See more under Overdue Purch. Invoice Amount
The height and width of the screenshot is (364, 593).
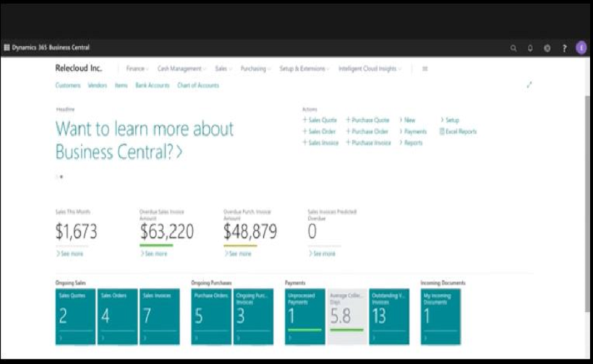pyautogui.click(x=237, y=253)
